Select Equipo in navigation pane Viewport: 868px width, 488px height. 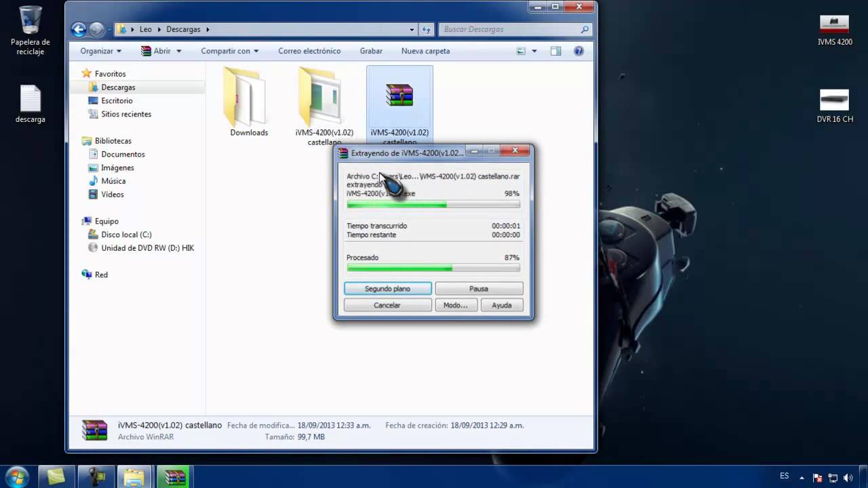[106, 221]
